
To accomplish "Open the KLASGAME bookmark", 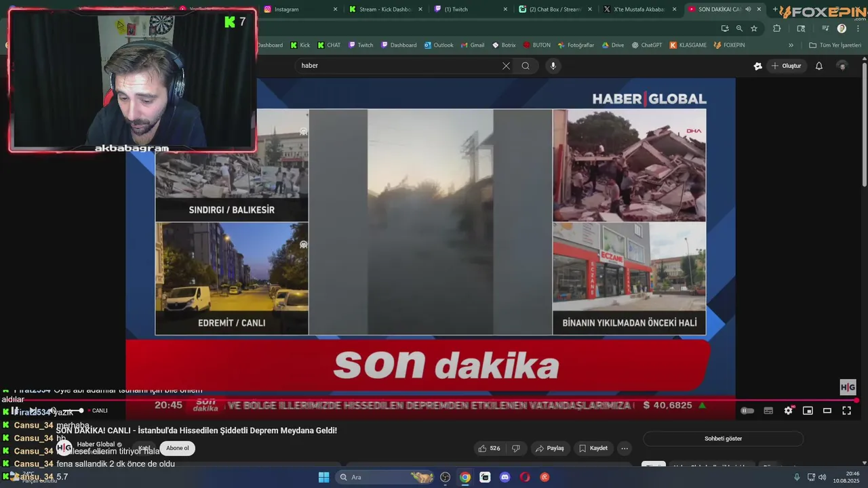I will pos(688,45).
